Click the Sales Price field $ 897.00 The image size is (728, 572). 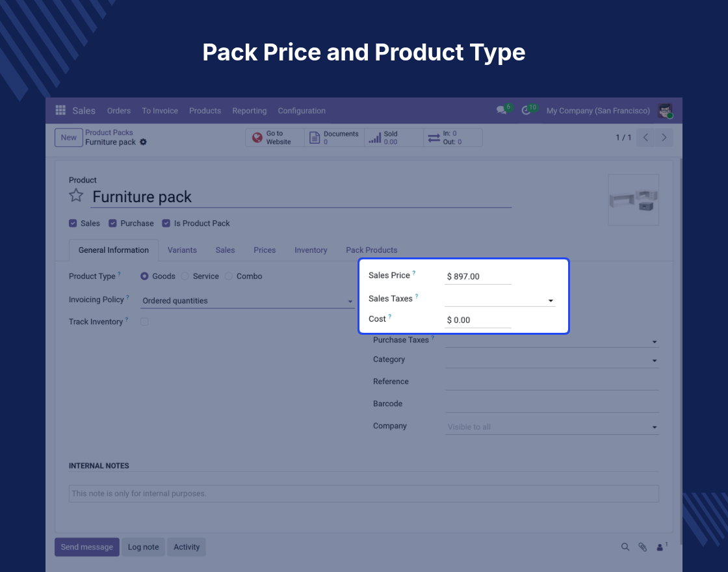[478, 277]
